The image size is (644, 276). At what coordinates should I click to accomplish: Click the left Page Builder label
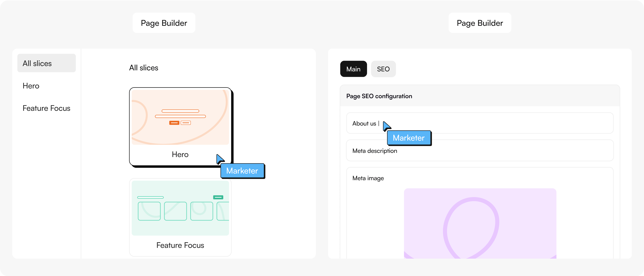click(x=164, y=23)
